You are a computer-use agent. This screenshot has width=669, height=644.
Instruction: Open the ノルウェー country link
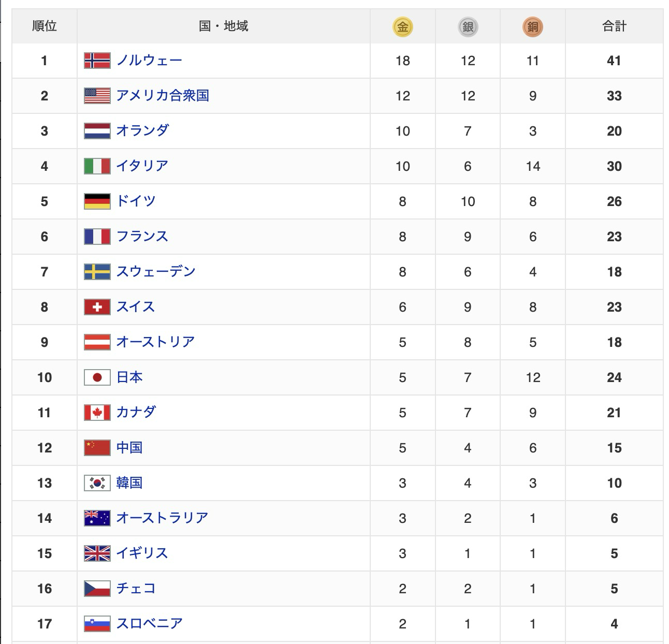tap(149, 61)
